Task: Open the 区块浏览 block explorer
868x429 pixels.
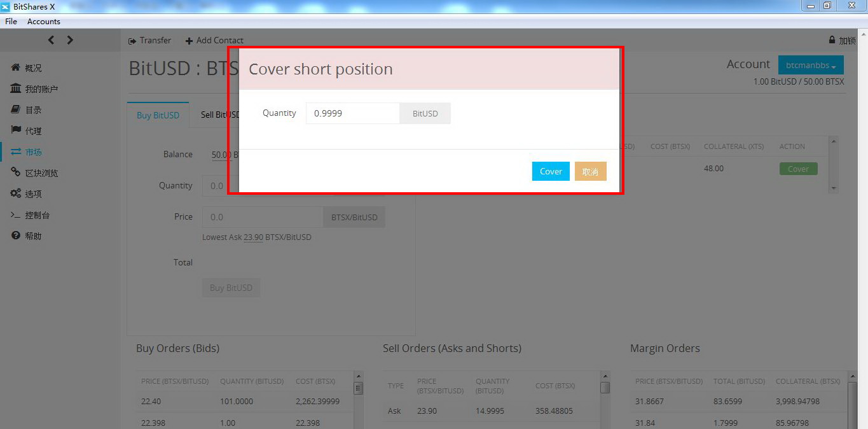Action: click(34, 173)
